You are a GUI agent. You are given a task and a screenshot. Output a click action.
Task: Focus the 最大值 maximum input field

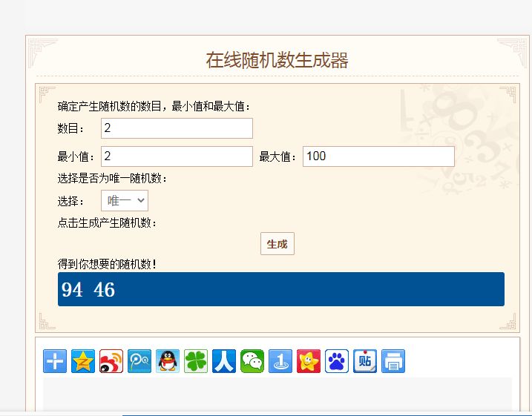coord(378,156)
